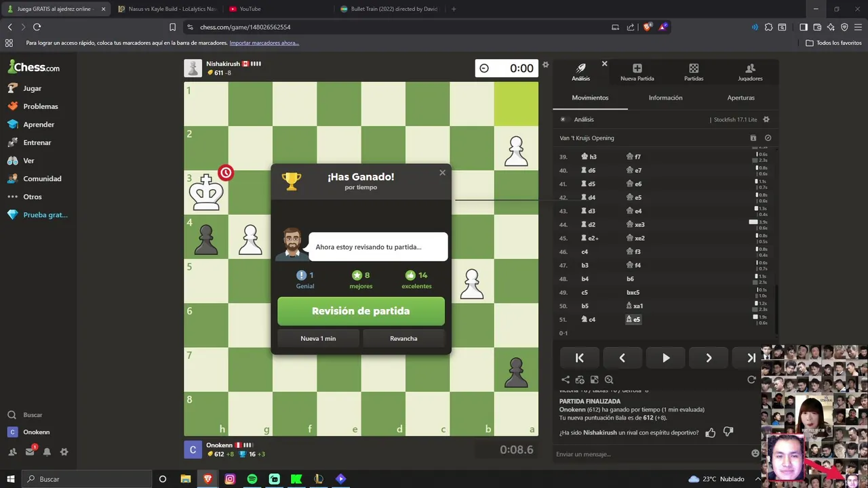Open the notifications bell

click(47, 451)
